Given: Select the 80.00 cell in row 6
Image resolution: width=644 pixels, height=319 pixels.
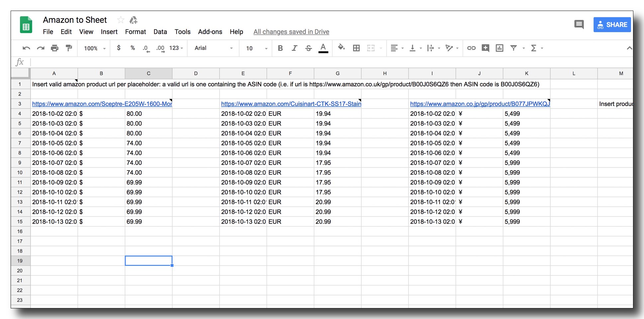Looking at the screenshot, I should tap(148, 133).
